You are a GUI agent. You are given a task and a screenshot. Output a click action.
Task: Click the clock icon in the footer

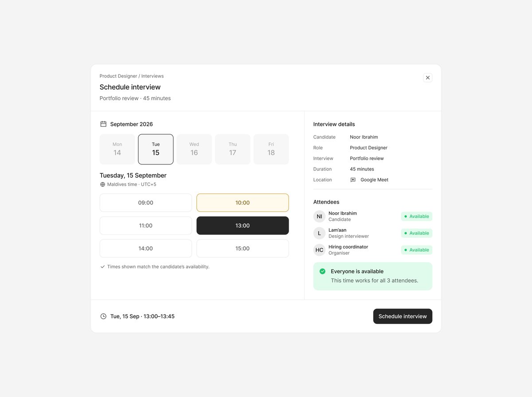[x=103, y=316]
